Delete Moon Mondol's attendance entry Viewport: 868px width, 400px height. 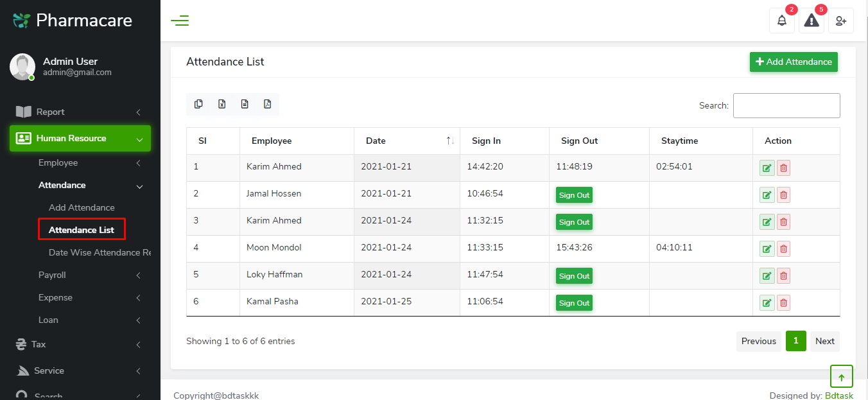[783, 249]
